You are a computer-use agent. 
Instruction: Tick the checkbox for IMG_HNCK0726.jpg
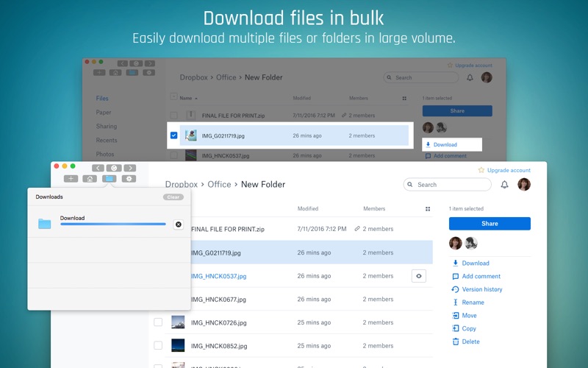pyautogui.click(x=158, y=322)
